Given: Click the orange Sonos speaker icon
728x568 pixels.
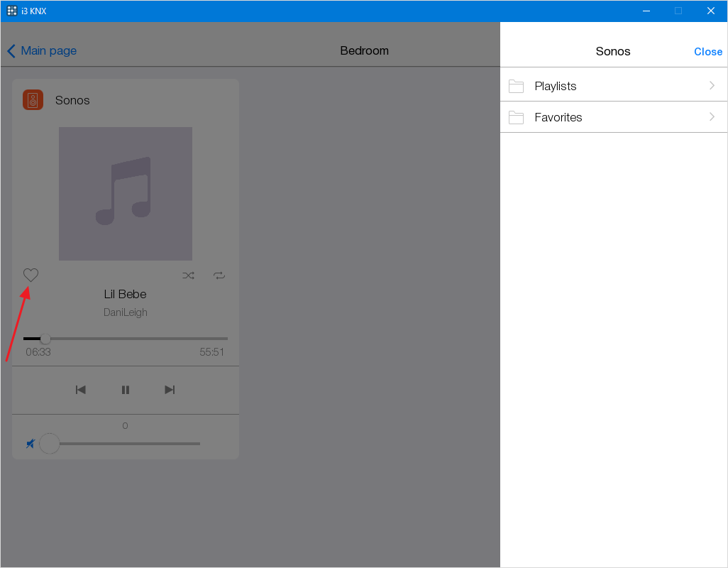Looking at the screenshot, I should (x=33, y=100).
